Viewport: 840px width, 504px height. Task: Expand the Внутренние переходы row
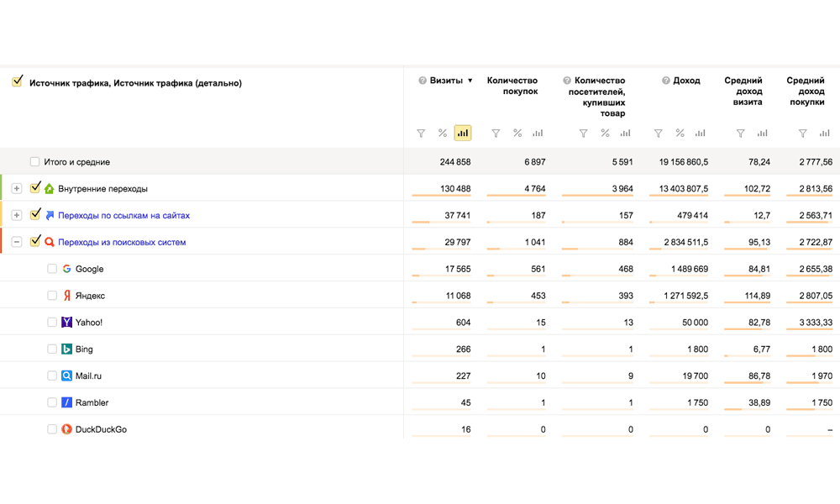coord(17,188)
